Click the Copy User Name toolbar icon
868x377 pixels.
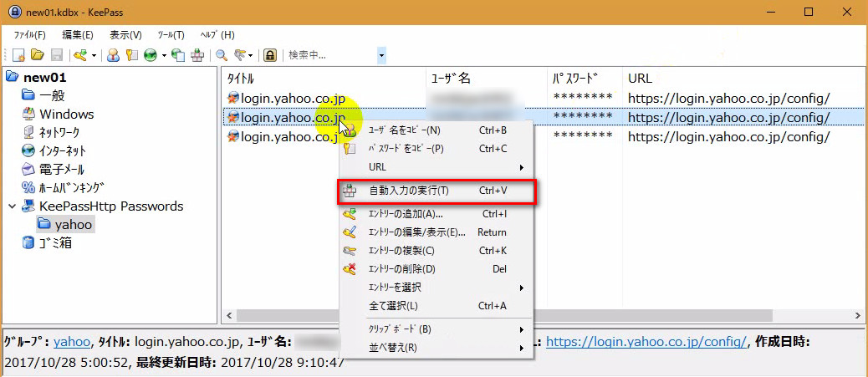coord(113,55)
